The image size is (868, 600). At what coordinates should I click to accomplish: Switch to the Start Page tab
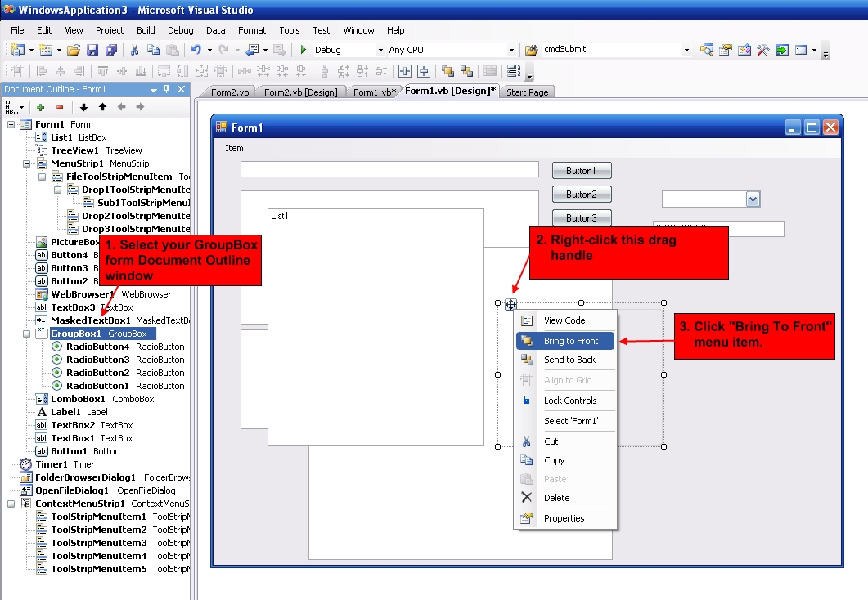pyautogui.click(x=527, y=92)
